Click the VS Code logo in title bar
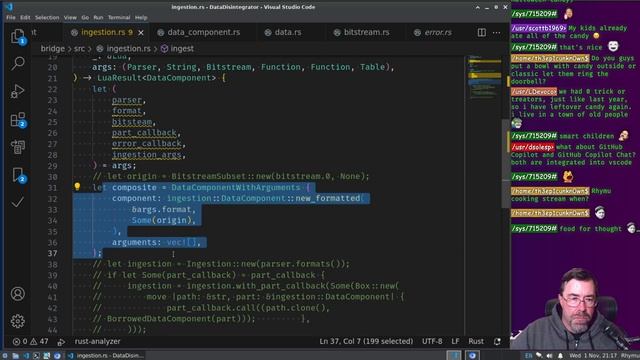This screenshot has width=640, height=360. coord(10,7)
